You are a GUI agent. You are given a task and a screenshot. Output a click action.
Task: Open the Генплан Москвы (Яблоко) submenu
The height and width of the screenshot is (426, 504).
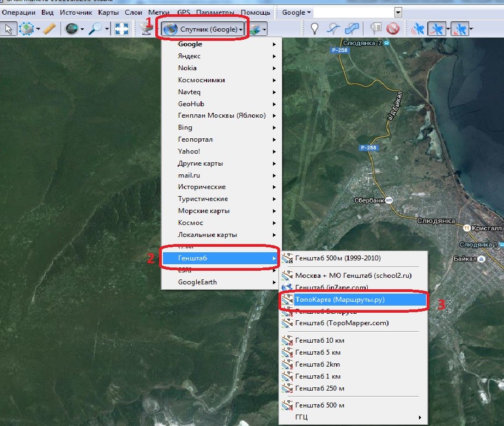[221, 115]
